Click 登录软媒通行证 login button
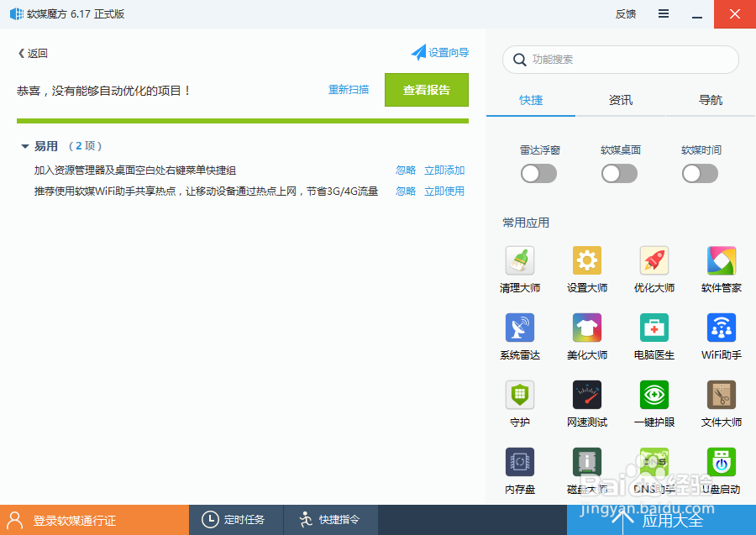756x535 pixels. coord(94,520)
